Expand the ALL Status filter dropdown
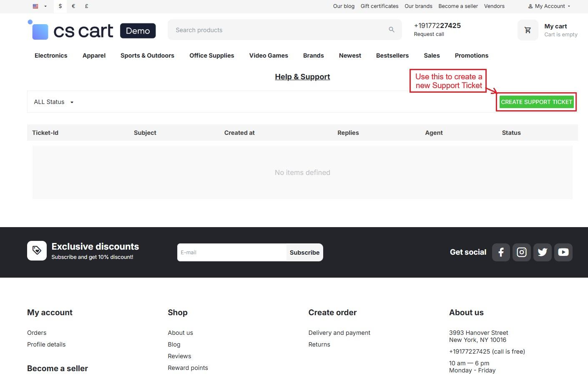The image size is (588, 377). coord(53,102)
